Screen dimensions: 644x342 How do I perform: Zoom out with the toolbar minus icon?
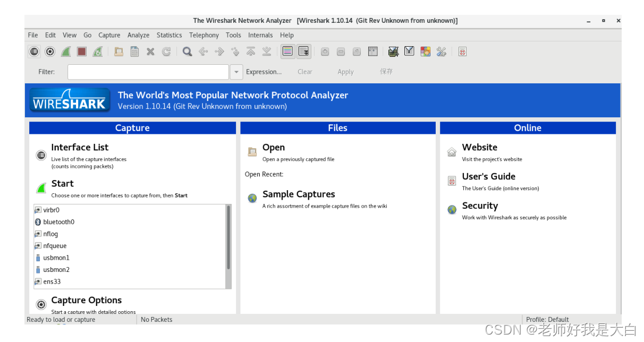pyautogui.click(x=341, y=52)
